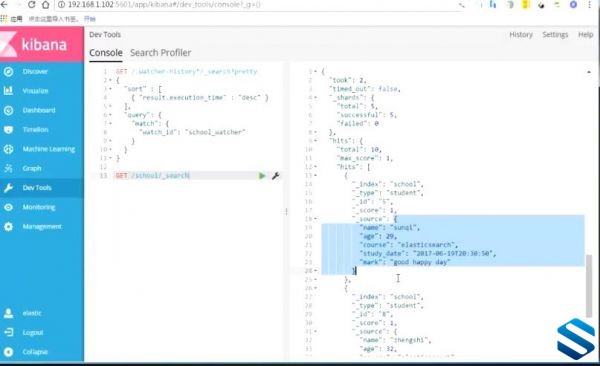The width and height of the screenshot is (600, 366).
Task: Click the Dev Tools page title
Action: click(105, 34)
